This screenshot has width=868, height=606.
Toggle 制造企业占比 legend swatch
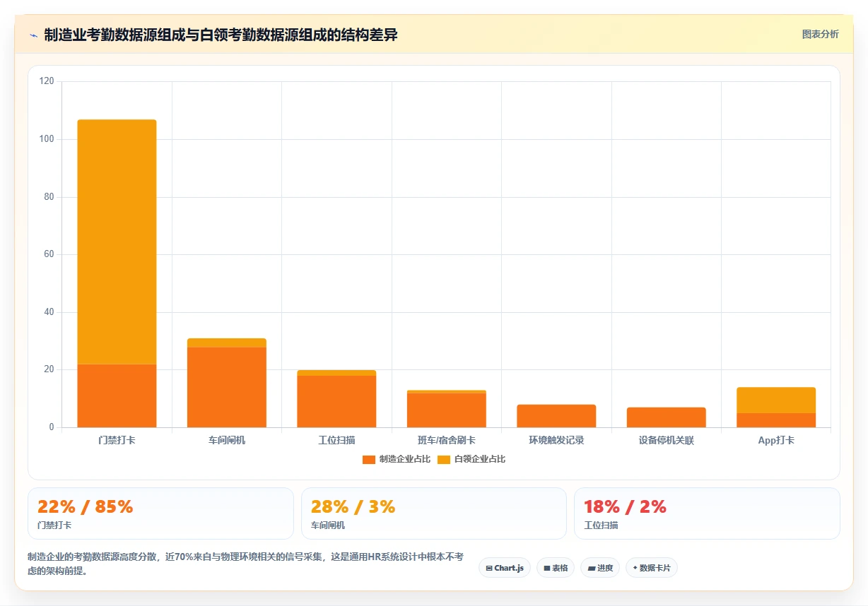point(368,459)
